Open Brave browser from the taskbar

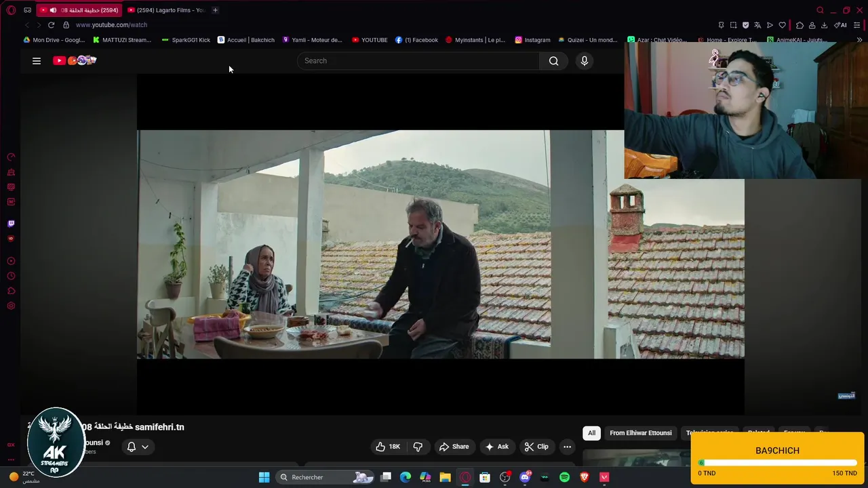pos(585,477)
